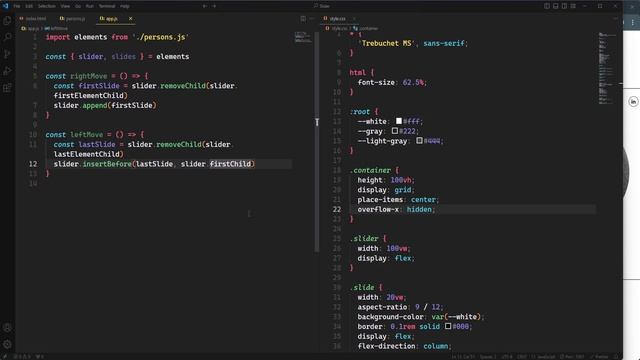Open the Manage gear menu
Screen dimensions: 640x360
(x=7, y=344)
